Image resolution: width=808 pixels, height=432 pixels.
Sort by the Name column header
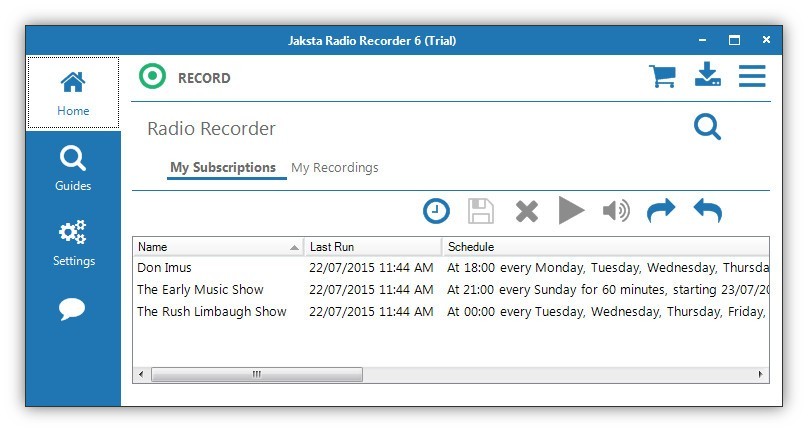218,247
